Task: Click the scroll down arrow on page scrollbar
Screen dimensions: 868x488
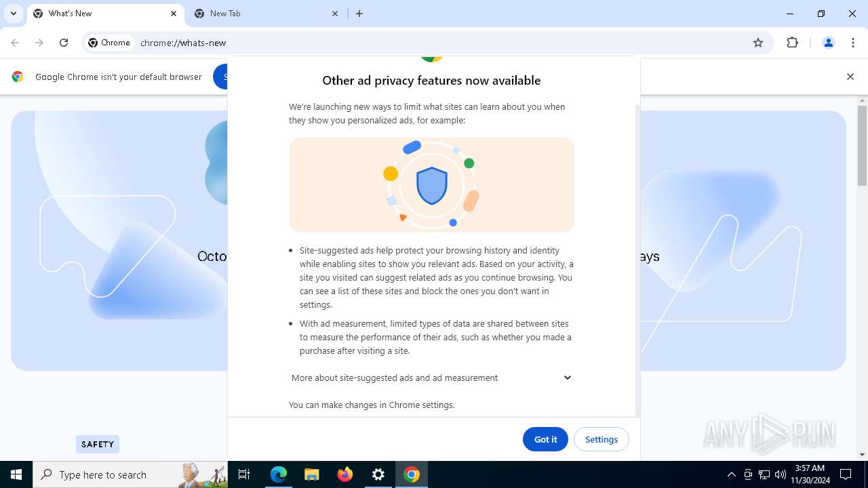Action: [862, 455]
